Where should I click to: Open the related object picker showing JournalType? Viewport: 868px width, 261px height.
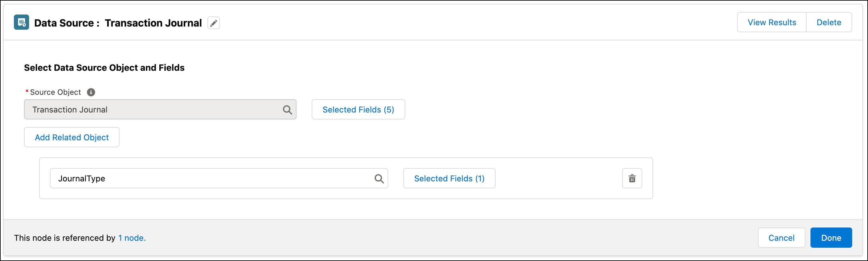click(219, 178)
